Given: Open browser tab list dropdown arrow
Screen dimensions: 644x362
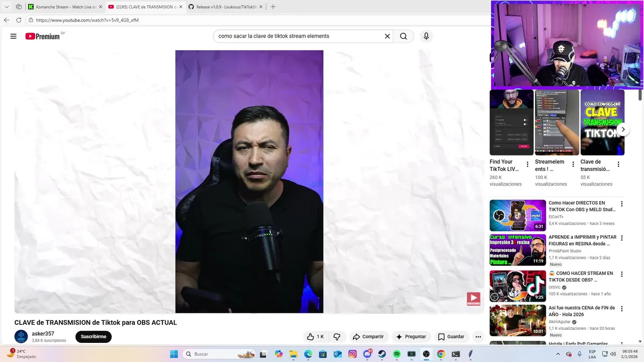Looking at the screenshot, I should point(7,7).
